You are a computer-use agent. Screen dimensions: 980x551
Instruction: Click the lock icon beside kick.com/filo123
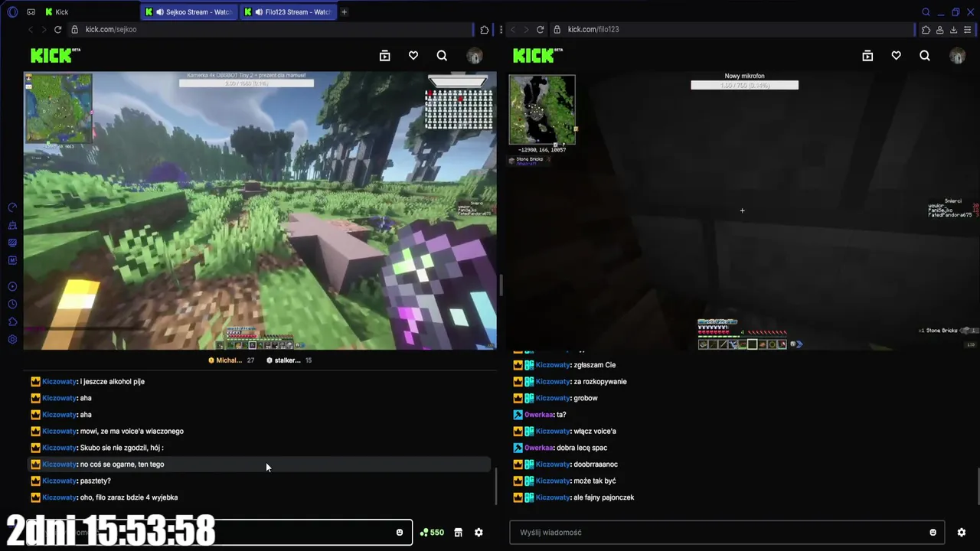click(557, 29)
